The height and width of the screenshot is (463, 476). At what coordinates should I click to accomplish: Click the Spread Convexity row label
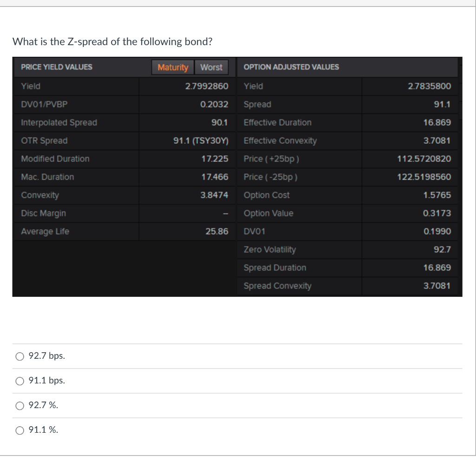point(278,286)
